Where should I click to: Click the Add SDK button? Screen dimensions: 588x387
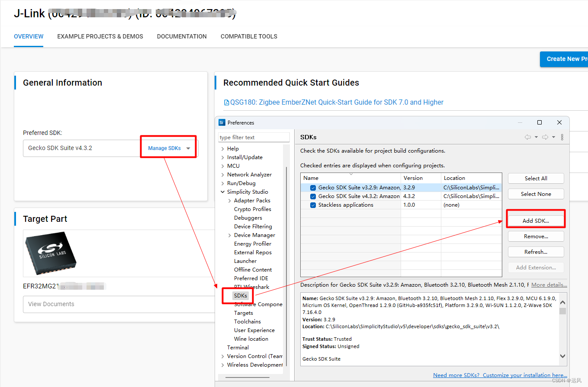click(536, 220)
